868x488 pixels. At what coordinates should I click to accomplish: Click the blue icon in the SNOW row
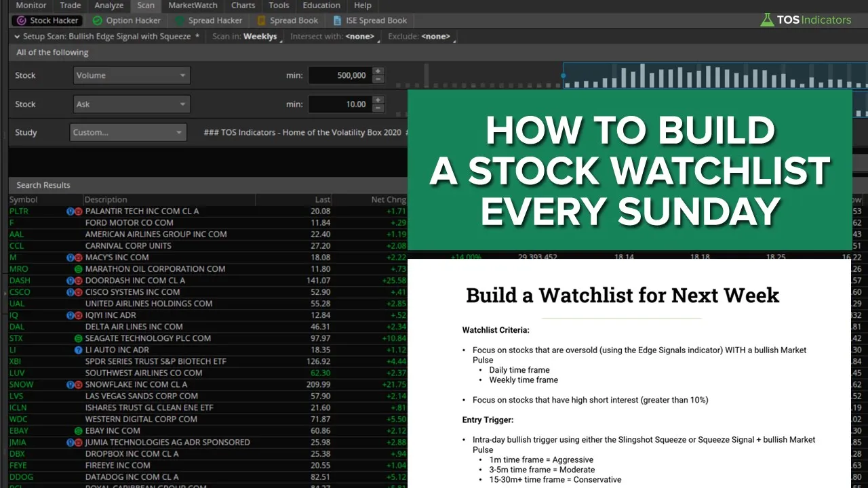click(70, 384)
